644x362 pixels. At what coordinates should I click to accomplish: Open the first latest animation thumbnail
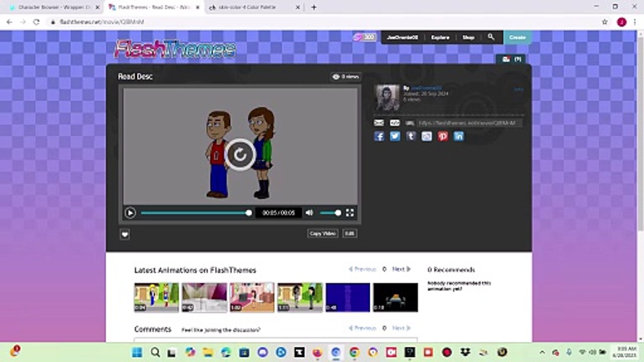pyautogui.click(x=156, y=297)
